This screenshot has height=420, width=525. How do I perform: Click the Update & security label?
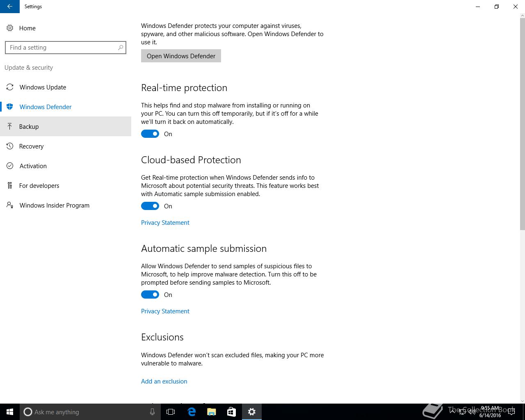tap(29, 67)
